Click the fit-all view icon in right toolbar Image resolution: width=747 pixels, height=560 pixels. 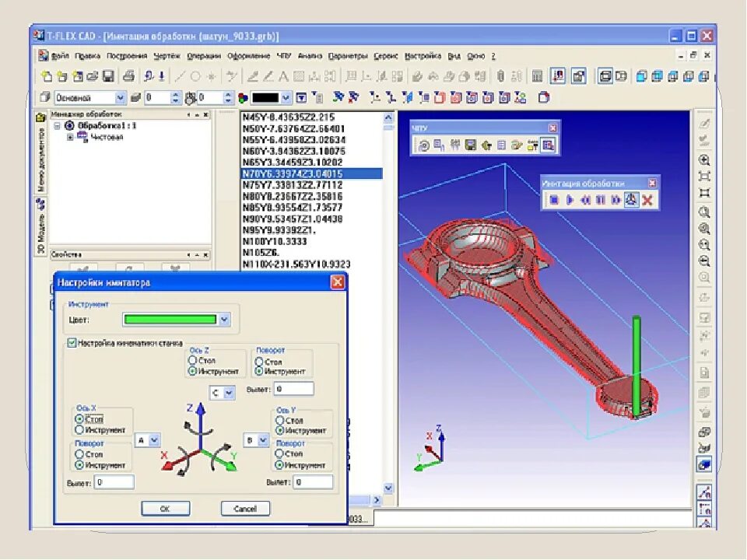tap(704, 177)
